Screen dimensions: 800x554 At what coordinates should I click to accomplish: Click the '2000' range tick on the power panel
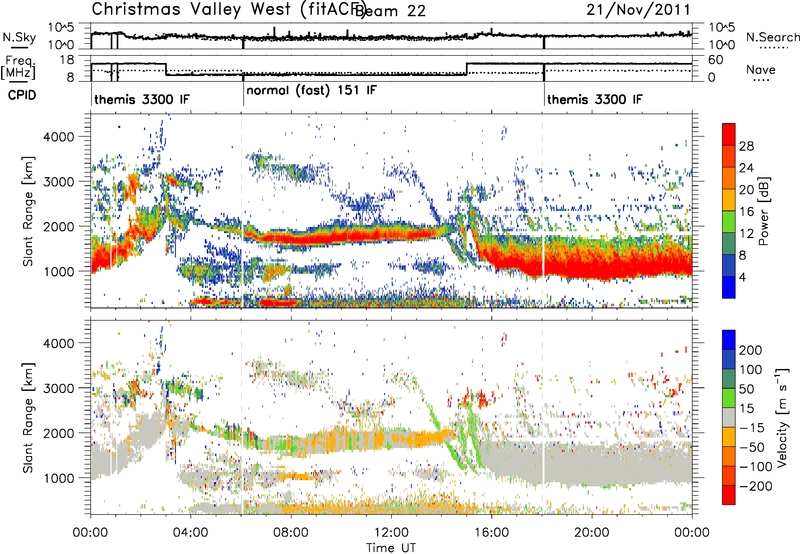58,226
